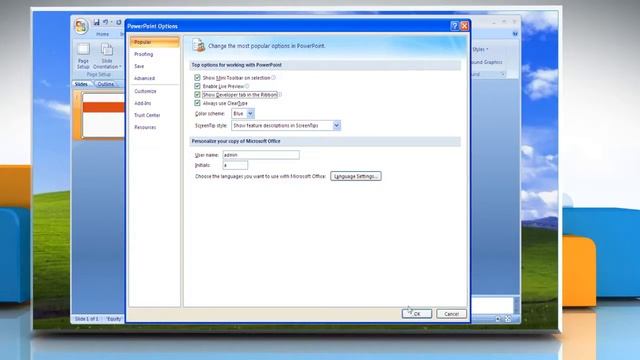Toggle Enable Live Preview checkbox

pyautogui.click(x=198, y=86)
